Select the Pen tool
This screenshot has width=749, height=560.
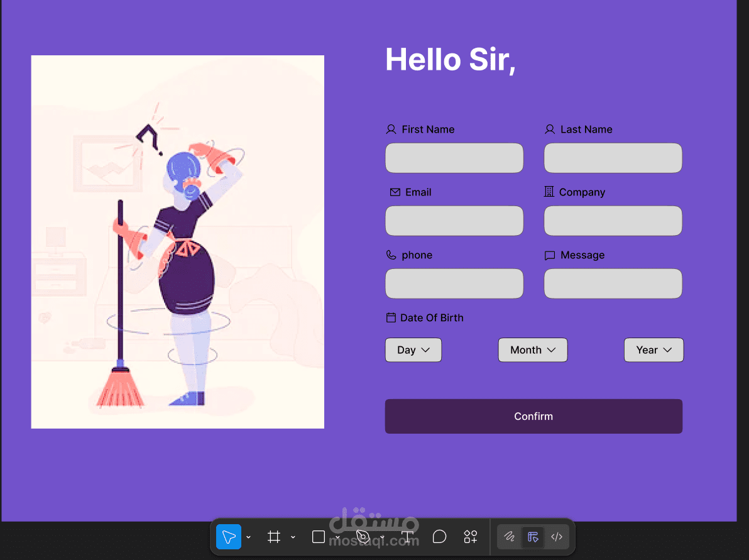tap(363, 537)
